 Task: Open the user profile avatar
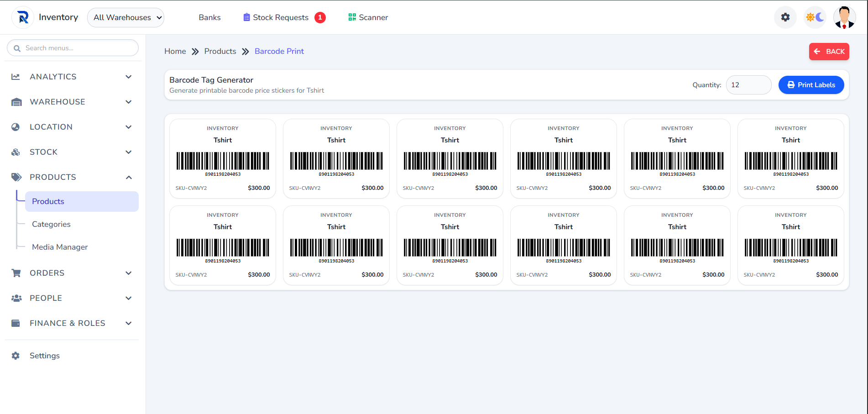pos(844,17)
